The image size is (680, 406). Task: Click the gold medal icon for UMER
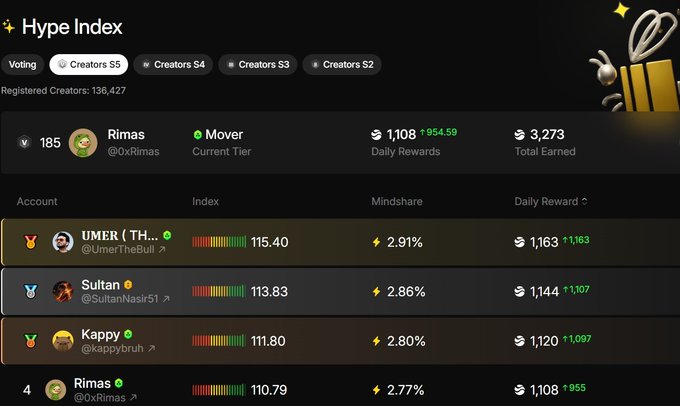30,242
